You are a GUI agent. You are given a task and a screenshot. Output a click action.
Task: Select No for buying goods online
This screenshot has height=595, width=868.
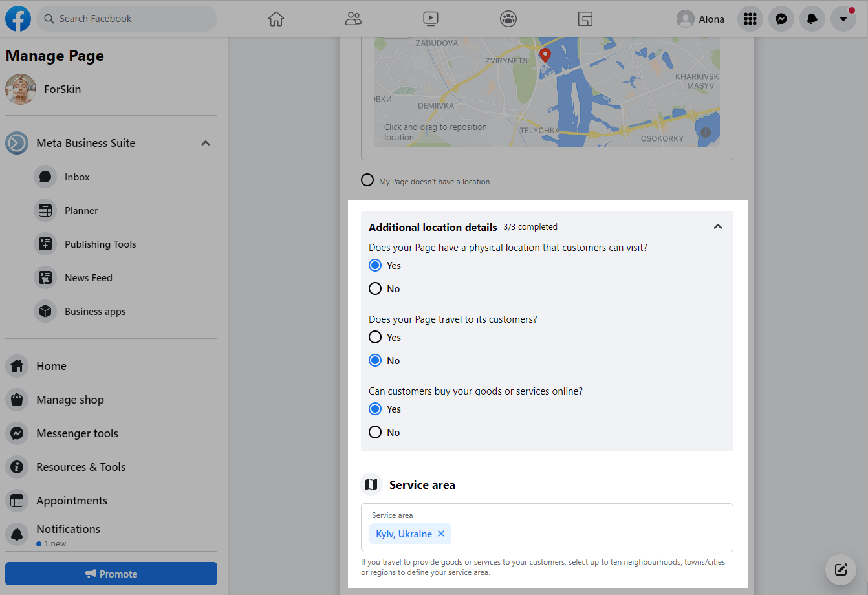375,432
